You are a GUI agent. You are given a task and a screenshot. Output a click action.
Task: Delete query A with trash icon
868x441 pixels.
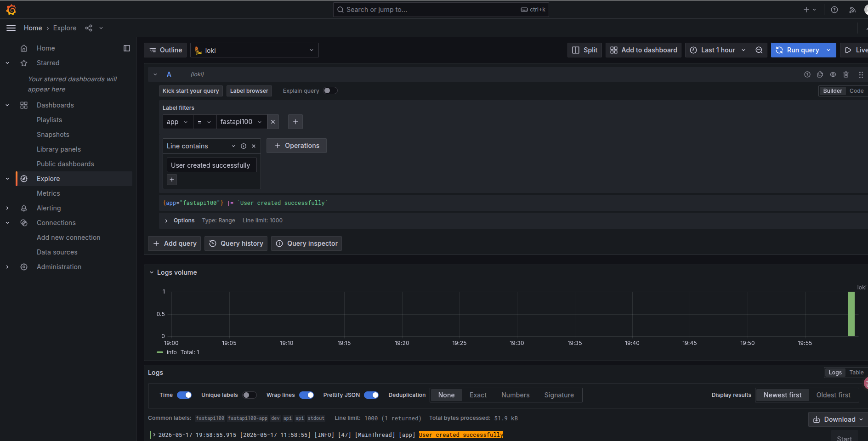tap(846, 74)
